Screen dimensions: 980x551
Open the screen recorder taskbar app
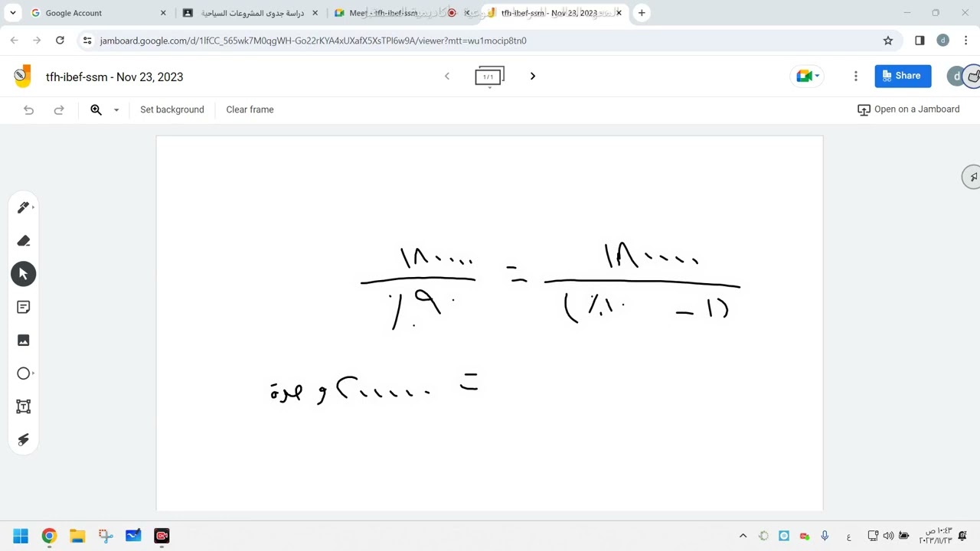click(x=162, y=536)
